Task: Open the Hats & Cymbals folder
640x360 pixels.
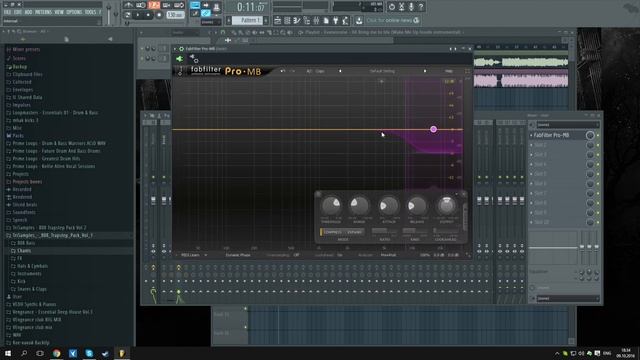Action: tap(32, 266)
